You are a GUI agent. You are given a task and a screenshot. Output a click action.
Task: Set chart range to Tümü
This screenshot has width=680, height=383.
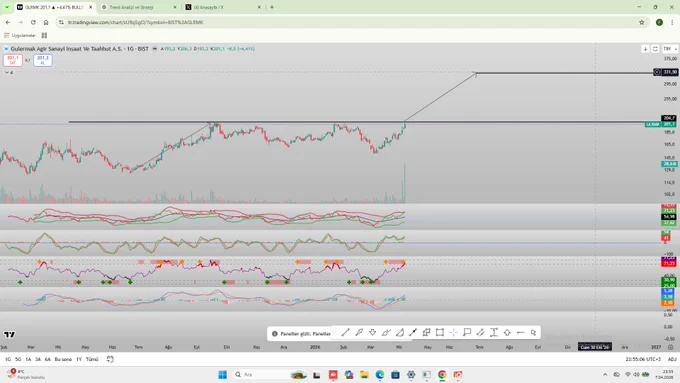pos(92,359)
